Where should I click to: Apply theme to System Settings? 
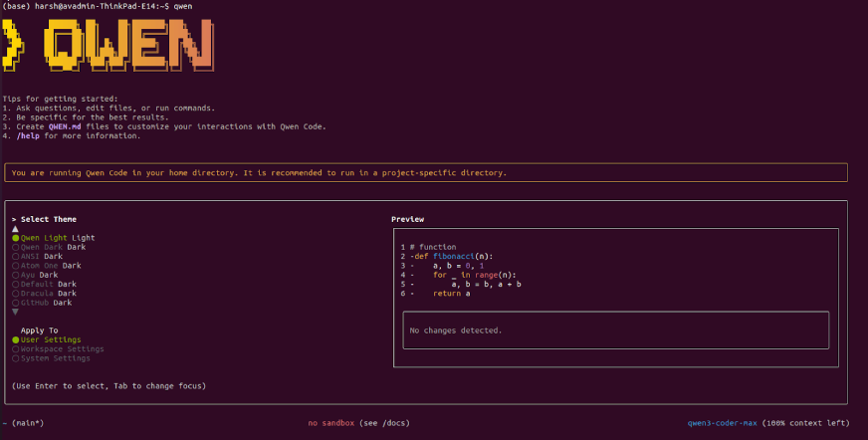52,358
